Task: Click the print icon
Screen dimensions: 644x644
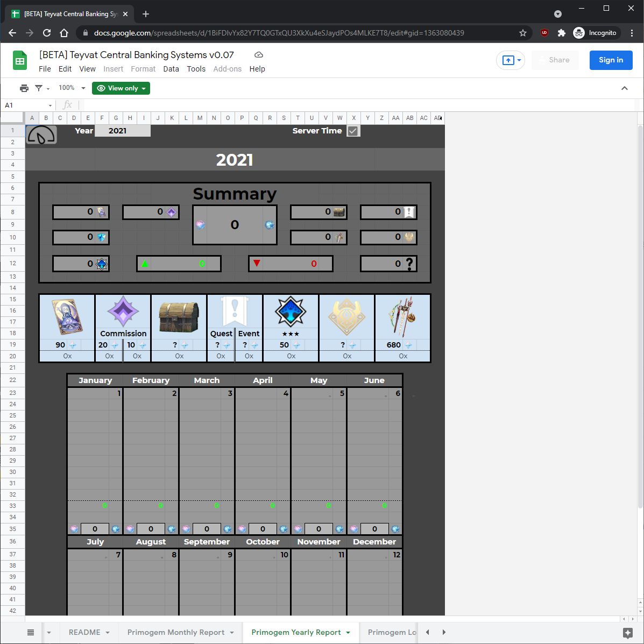Action: (x=24, y=88)
